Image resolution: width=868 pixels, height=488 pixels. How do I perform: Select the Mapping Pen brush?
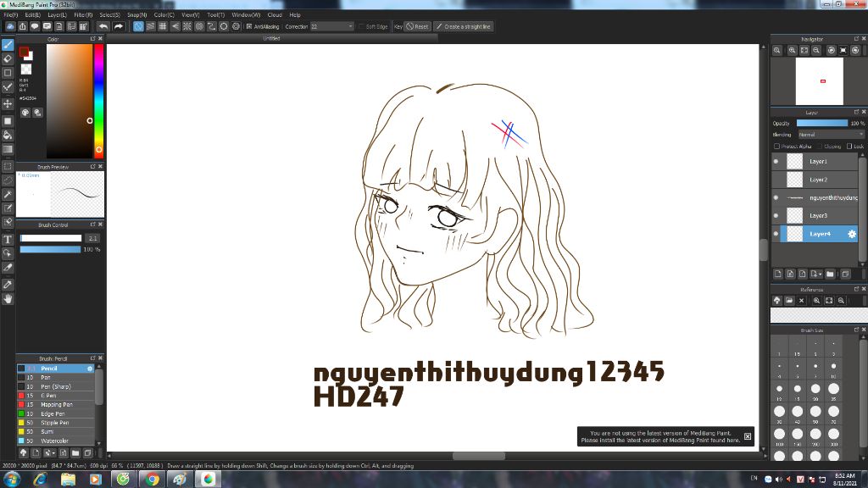55,404
